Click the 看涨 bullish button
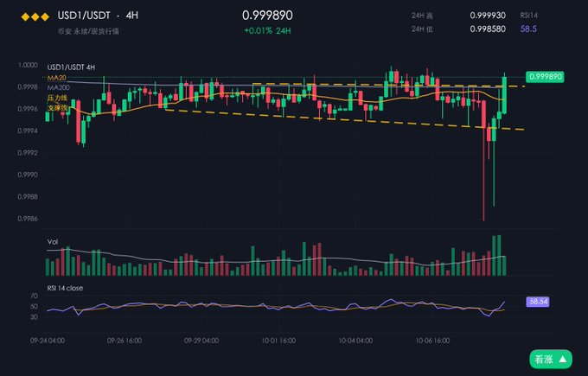Screen dimensions: 588x376 [551, 360]
